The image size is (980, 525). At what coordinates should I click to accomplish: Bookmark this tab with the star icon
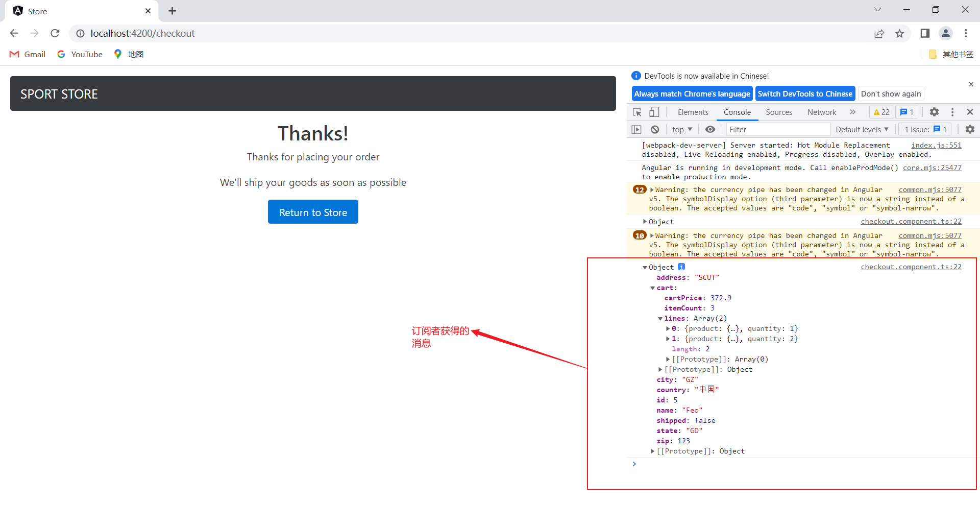(x=899, y=34)
